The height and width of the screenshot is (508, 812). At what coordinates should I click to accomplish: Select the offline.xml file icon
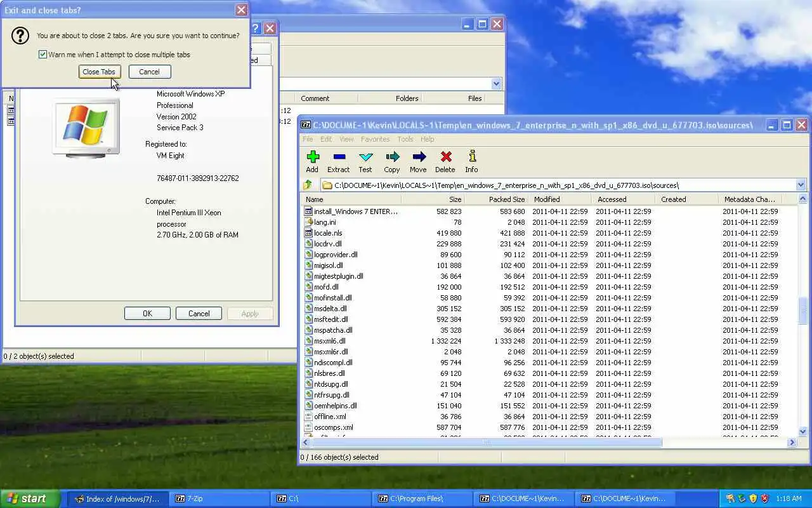309,417
